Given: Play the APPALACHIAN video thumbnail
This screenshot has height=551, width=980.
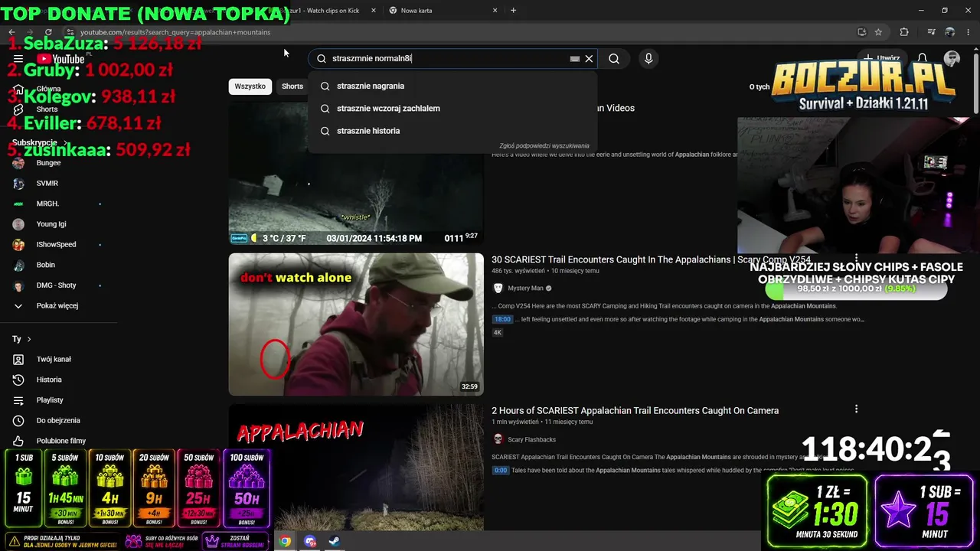Looking at the screenshot, I should 356,468.
